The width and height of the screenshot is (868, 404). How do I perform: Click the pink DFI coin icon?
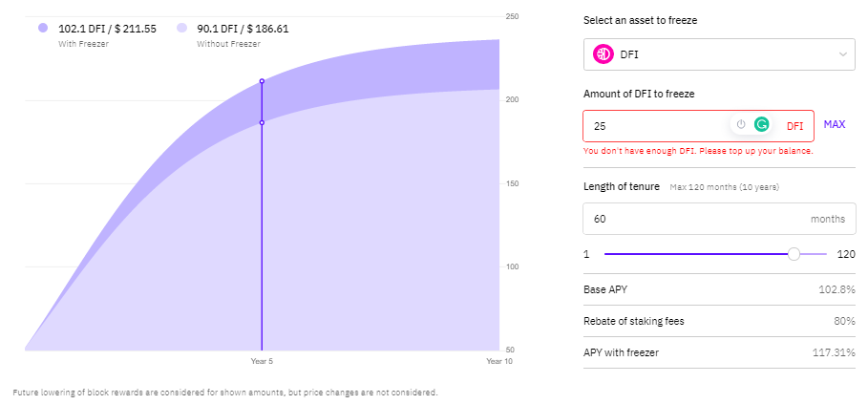[x=603, y=54]
